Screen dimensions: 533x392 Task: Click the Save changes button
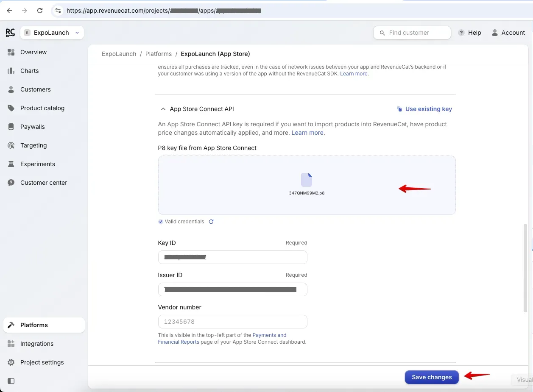[x=432, y=377]
